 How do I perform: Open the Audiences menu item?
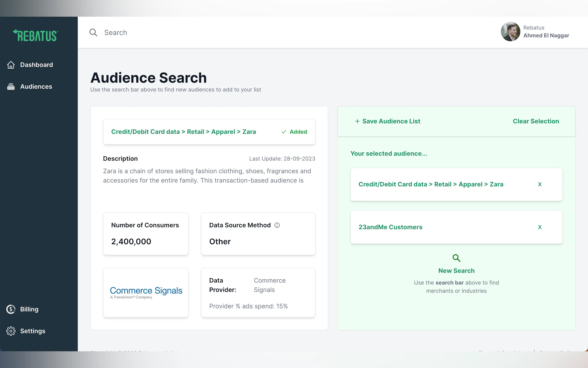coord(36,87)
